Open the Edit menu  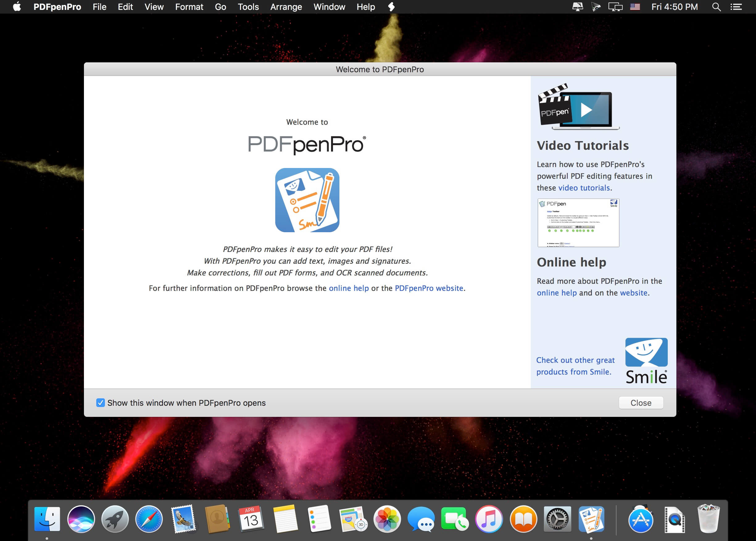click(125, 7)
